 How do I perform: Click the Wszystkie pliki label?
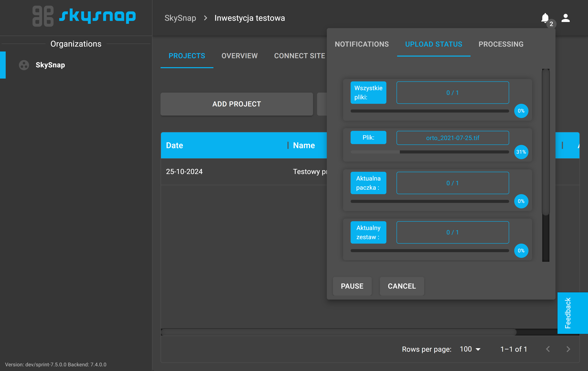point(368,93)
